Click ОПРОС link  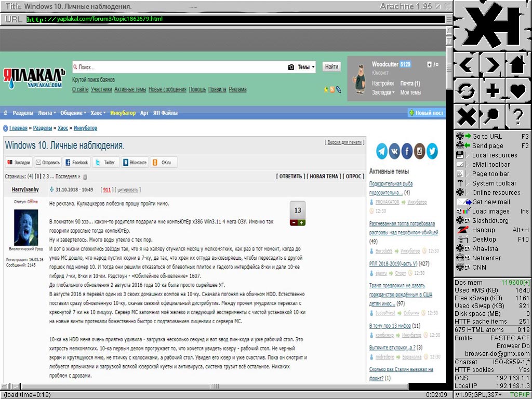coord(353,177)
